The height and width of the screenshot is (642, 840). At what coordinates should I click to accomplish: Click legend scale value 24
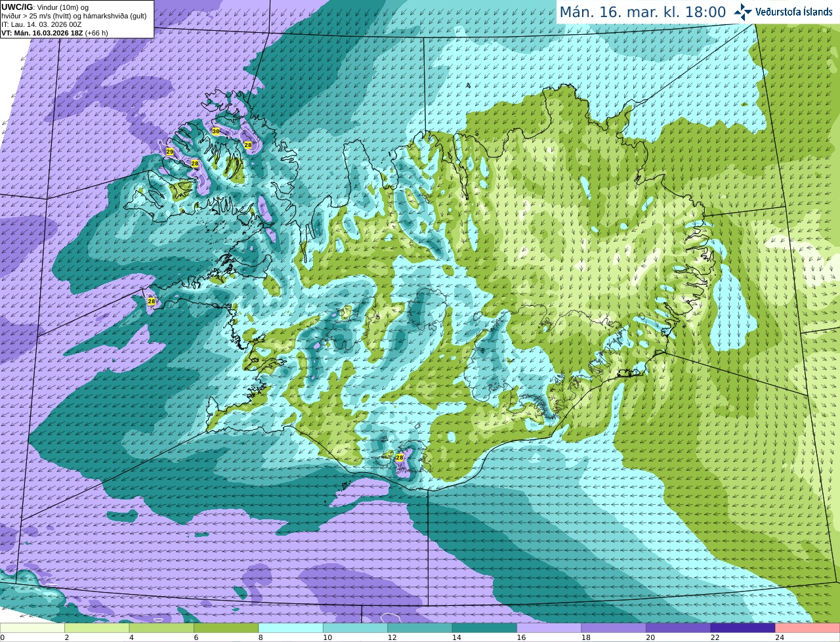pos(780,637)
